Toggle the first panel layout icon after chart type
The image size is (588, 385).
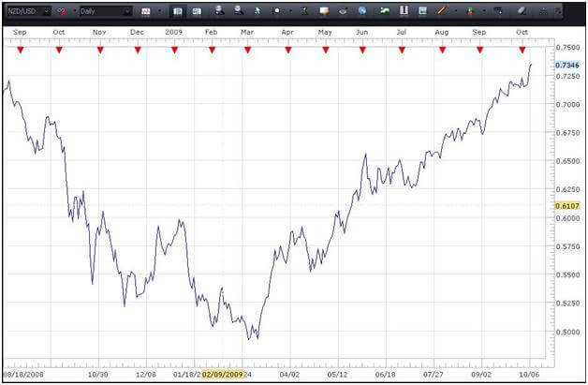tap(177, 11)
